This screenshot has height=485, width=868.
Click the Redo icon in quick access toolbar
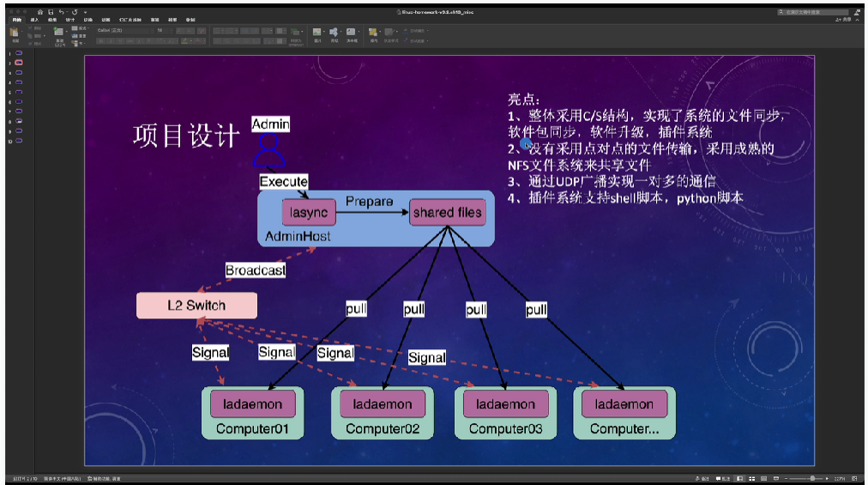tap(74, 12)
